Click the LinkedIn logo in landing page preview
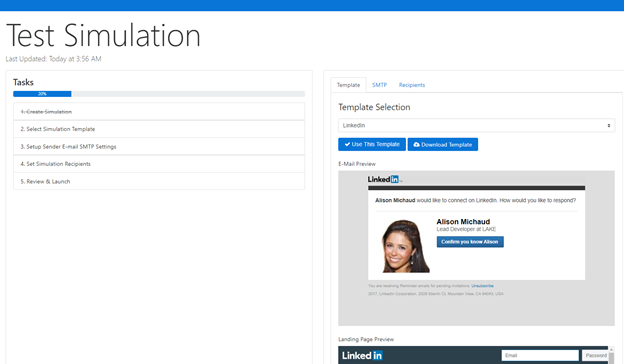 click(x=362, y=355)
